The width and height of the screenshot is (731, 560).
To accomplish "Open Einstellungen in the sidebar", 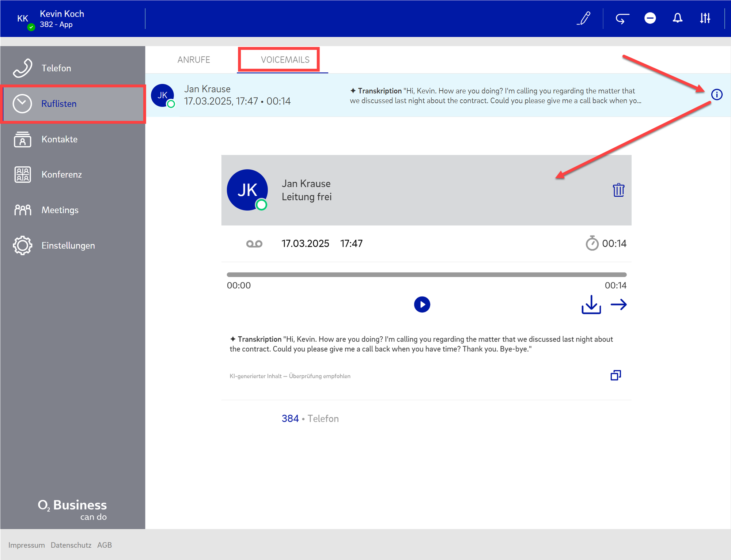I will click(x=68, y=246).
